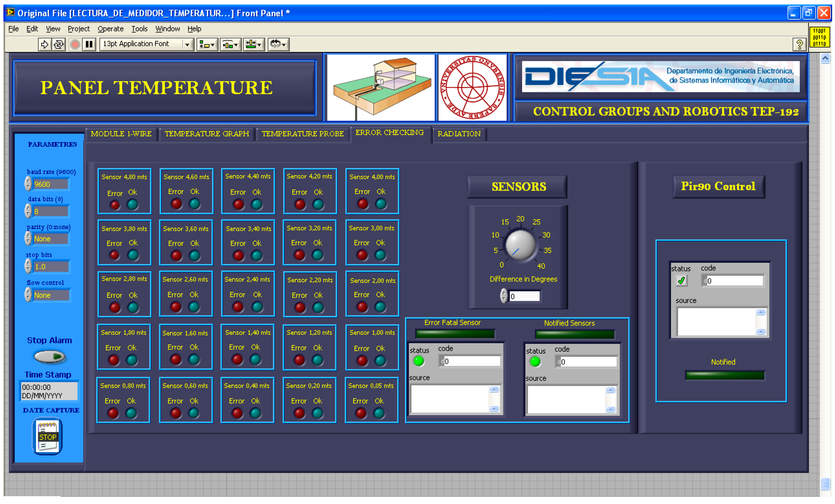Image resolution: width=835 pixels, height=504 pixels.
Task: Toggle the Stop Alarm switch
Action: coord(50,356)
